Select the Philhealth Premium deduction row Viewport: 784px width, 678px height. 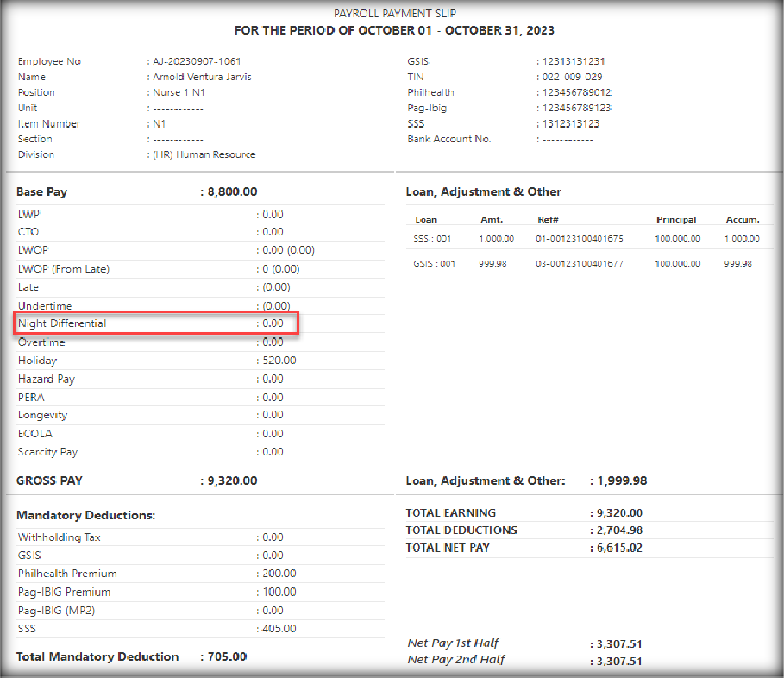[x=157, y=574]
